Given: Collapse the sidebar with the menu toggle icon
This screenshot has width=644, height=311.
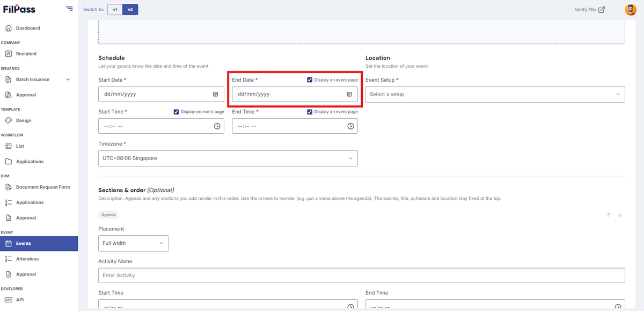Looking at the screenshot, I should coord(69,9).
